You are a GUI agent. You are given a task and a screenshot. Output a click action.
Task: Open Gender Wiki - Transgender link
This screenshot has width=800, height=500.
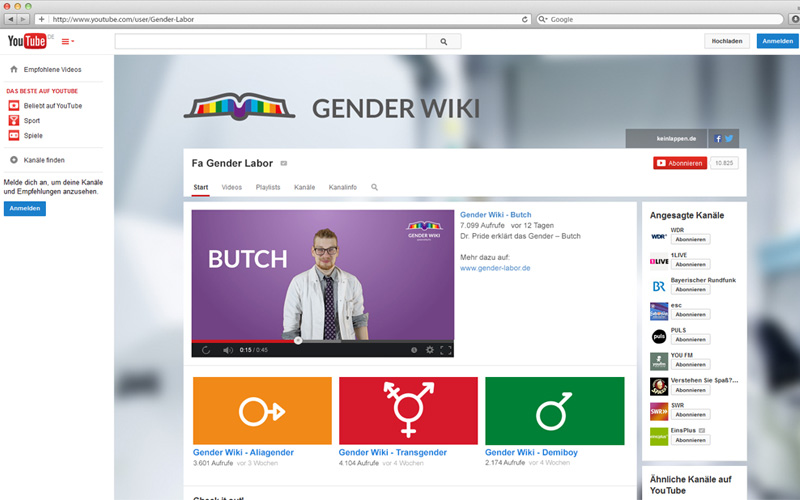(393, 453)
